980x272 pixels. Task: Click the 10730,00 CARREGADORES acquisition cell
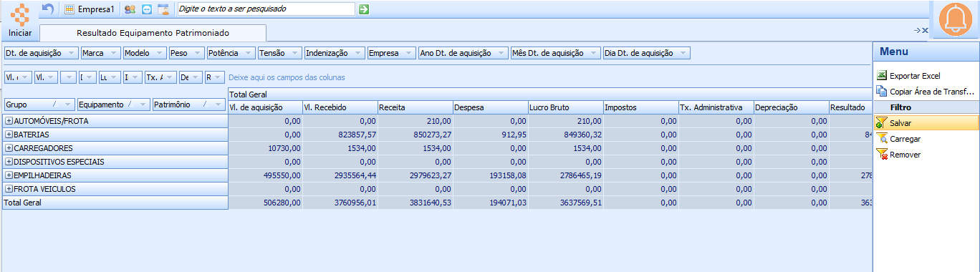coord(265,148)
